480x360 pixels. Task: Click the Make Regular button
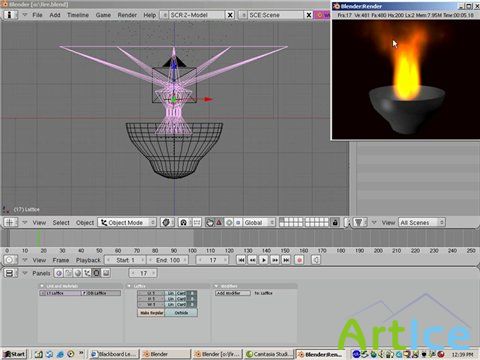pos(151,313)
